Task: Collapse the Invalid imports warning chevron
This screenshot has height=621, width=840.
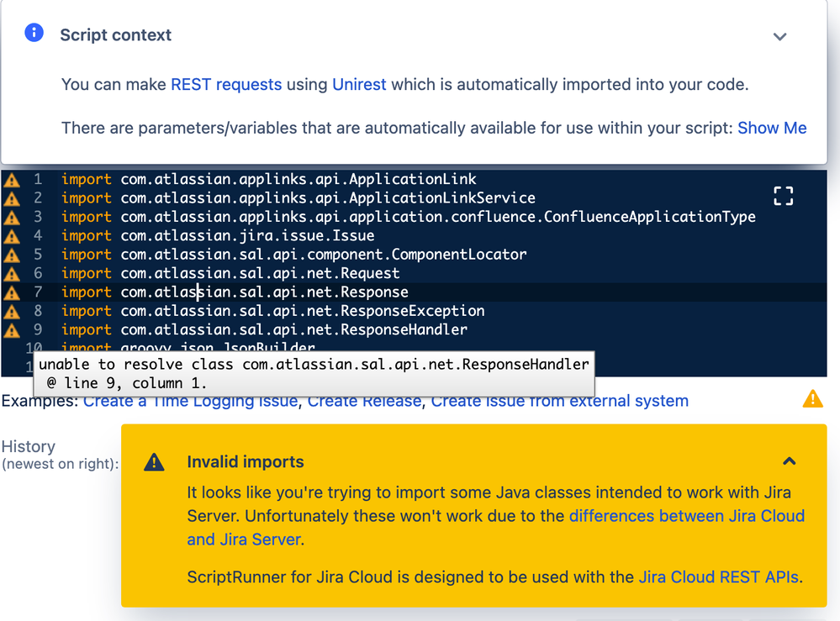Action: pyautogui.click(x=789, y=461)
